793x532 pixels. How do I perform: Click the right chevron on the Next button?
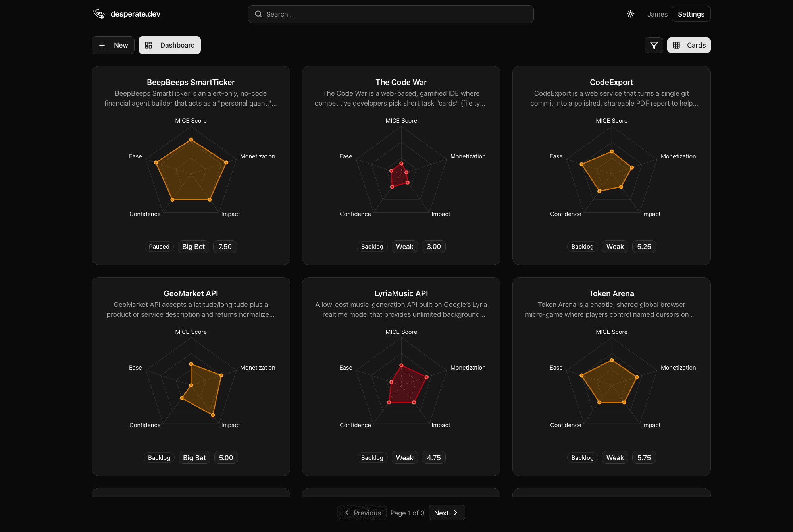(456, 513)
